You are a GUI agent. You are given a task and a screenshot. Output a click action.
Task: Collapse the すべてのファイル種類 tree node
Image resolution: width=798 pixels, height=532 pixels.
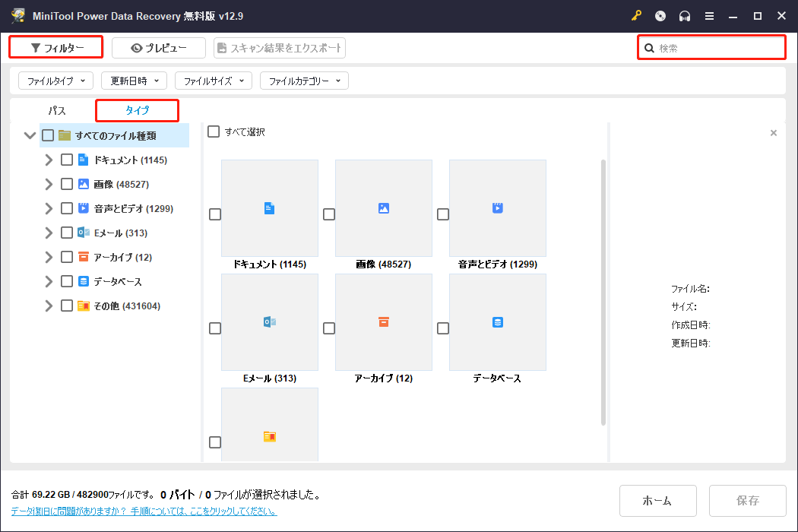click(30, 135)
